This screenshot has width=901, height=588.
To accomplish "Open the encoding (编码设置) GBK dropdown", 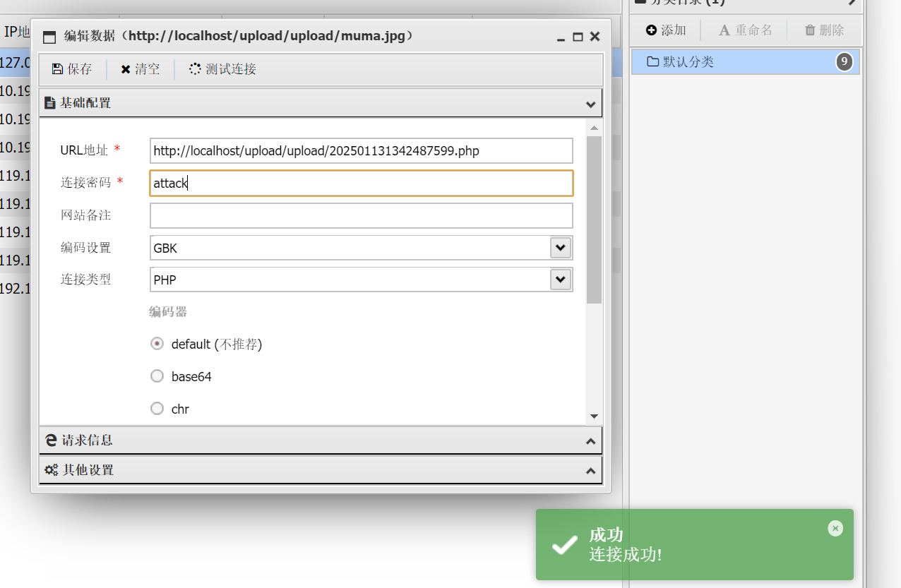I will point(560,248).
